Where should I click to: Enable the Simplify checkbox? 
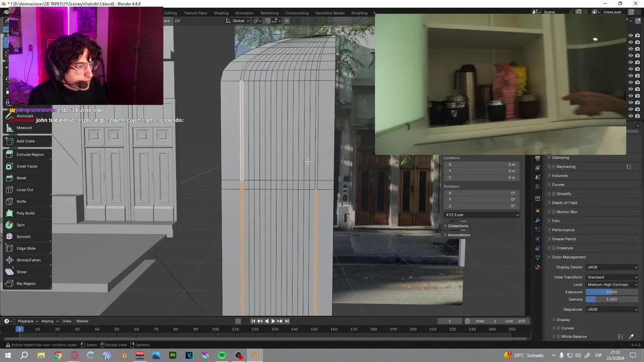pos(554,194)
